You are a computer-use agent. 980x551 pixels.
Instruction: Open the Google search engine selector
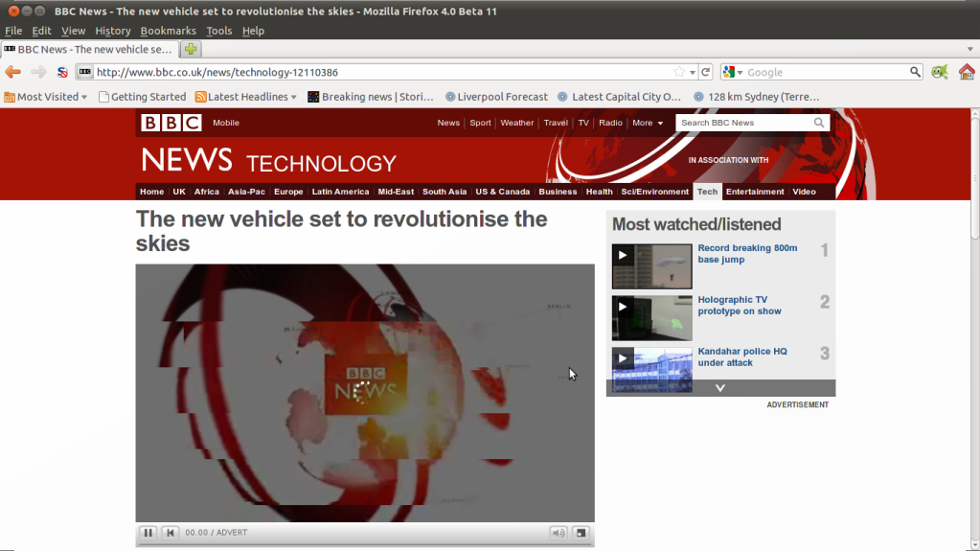coord(733,72)
